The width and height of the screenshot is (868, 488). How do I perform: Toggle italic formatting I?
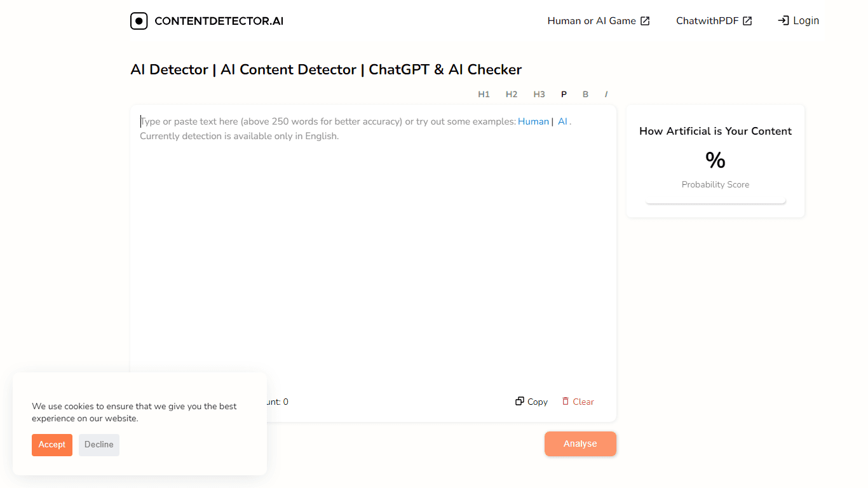click(x=606, y=94)
